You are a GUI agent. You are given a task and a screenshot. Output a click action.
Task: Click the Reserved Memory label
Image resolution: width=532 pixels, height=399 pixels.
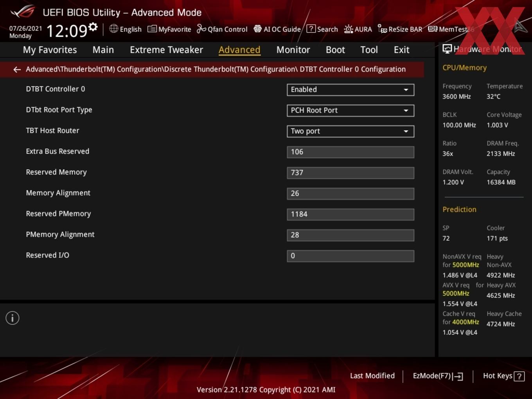pos(56,172)
